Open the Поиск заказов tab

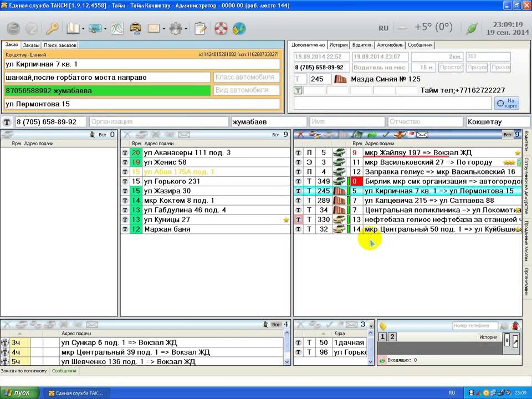click(x=60, y=45)
